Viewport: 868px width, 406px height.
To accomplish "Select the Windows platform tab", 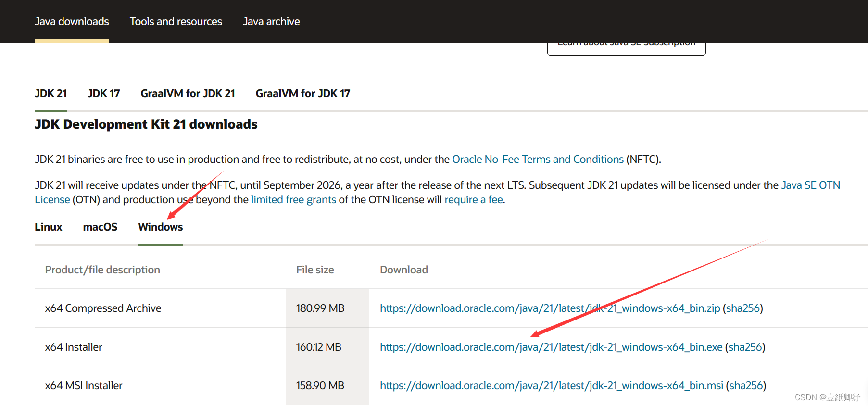I will click(x=160, y=227).
